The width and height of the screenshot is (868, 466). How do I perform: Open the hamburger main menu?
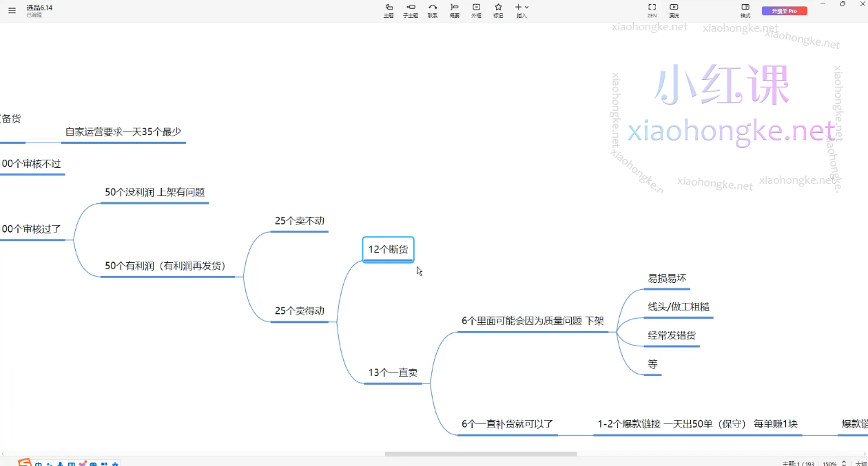click(x=12, y=10)
